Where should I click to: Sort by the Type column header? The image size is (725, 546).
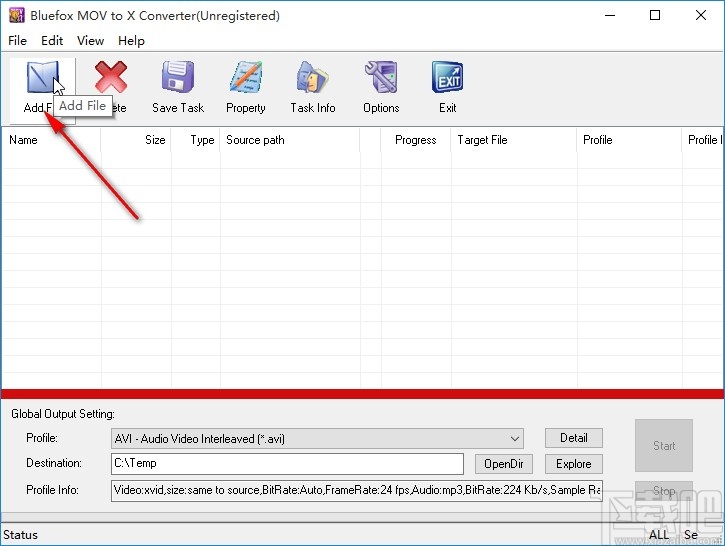coord(196,140)
